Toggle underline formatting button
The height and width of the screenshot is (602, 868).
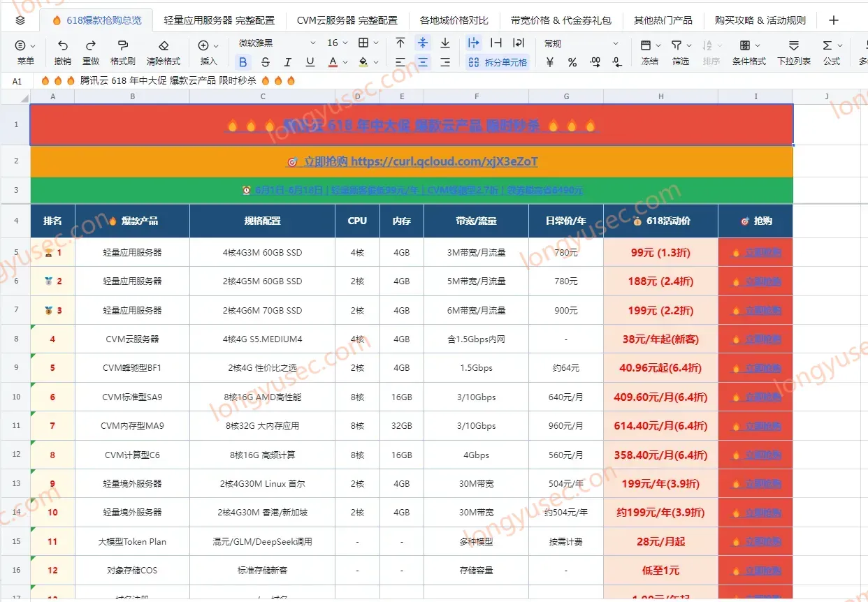click(310, 62)
